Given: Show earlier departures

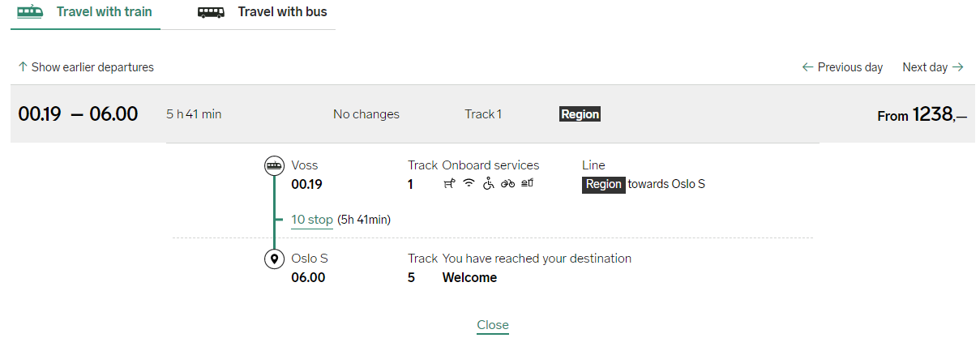Looking at the screenshot, I should pyautogui.click(x=86, y=67).
